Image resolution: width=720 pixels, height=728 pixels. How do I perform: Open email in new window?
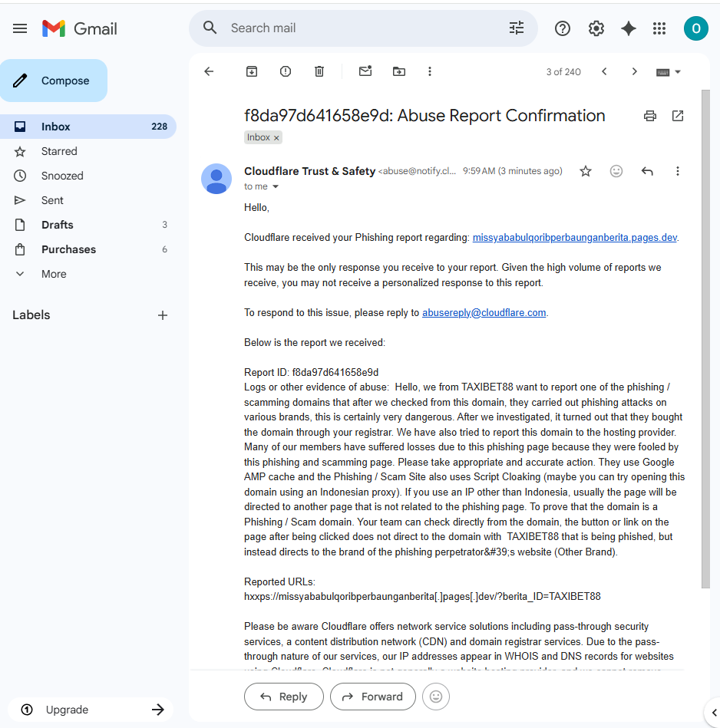pyautogui.click(x=678, y=116)
